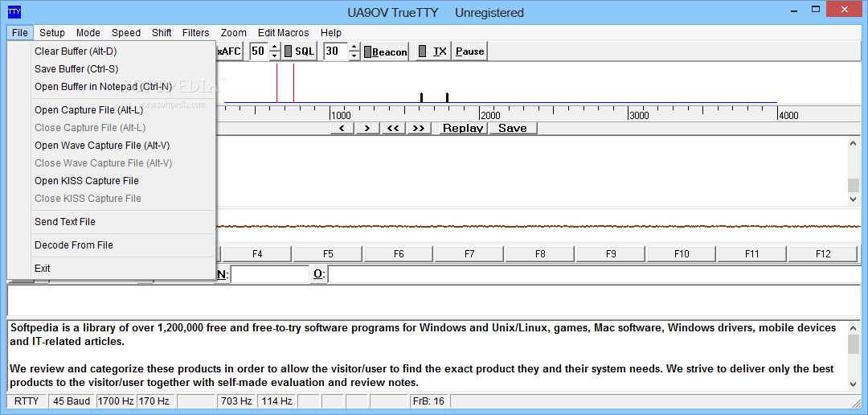Click the empty transmit text box

click(x=434, y=301)
